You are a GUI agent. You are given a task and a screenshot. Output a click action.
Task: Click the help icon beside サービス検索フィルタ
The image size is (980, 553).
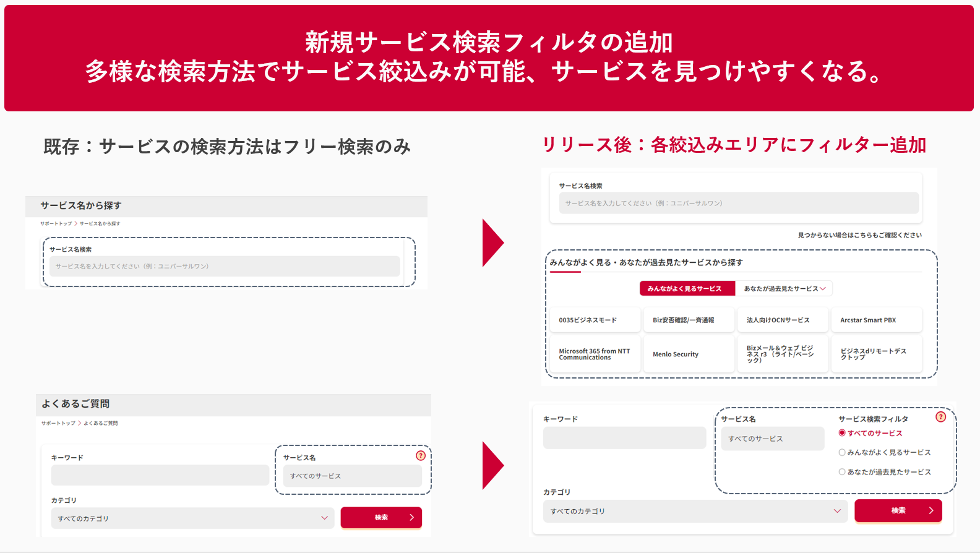tap(940, 417)
